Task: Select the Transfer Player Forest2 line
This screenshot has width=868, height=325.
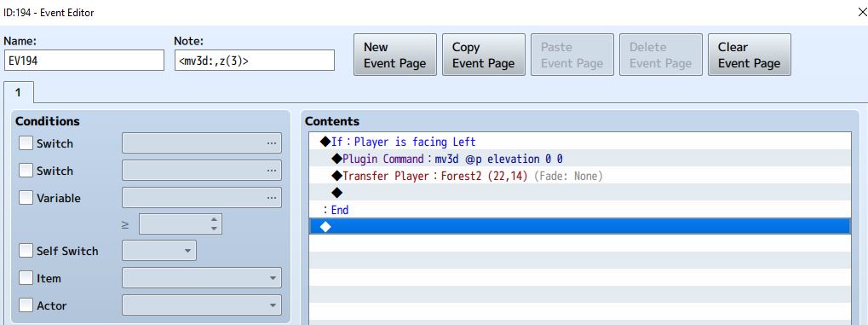Action: [x=579, y=176]
